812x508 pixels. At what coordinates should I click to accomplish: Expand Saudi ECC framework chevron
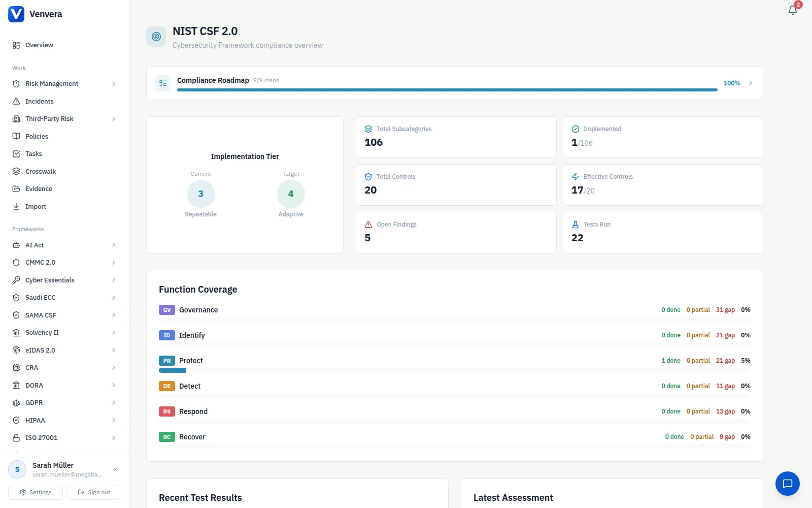point(114,298)
